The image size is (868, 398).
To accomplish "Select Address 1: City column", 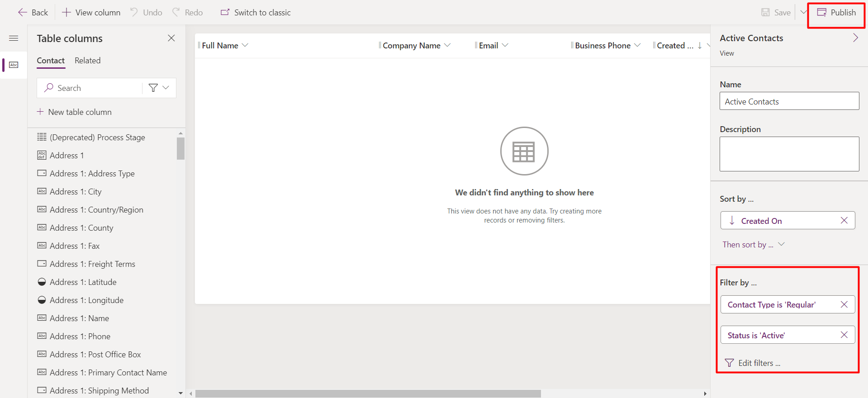I will click(x=76, y=192).
